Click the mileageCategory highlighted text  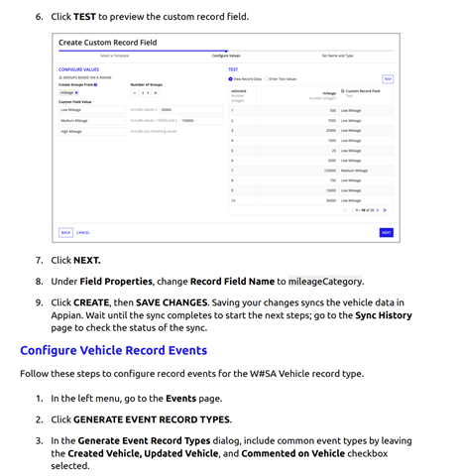pyautogui.click(x=325, y=282)
